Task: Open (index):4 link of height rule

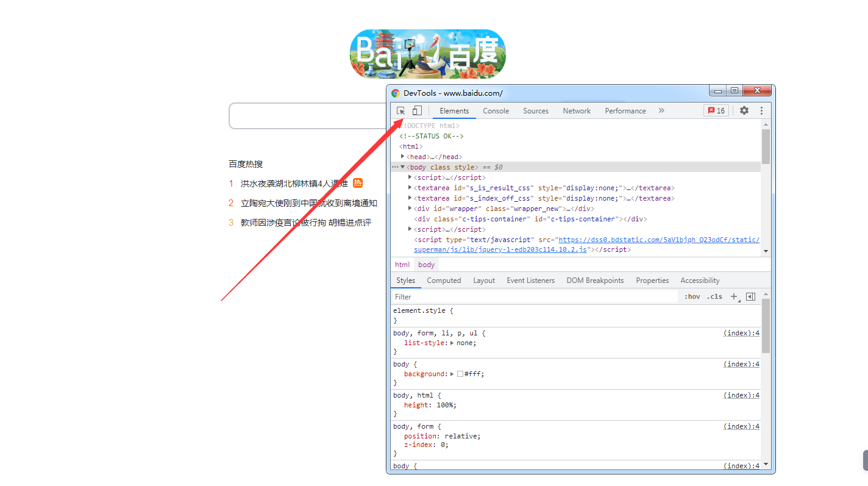Action: (x=741, y=395)
